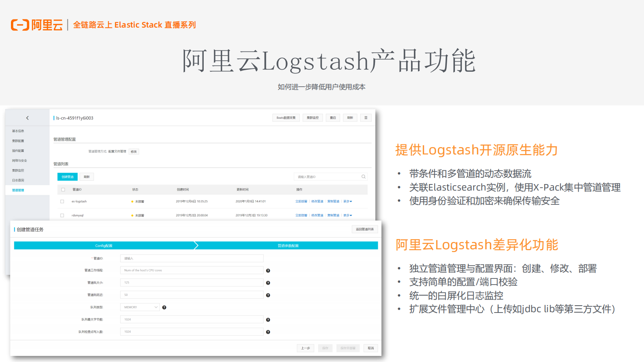The width and height of the screenshot is (644, 362).
Task: Collapse the sidebar with the back chevron
Action: (x=28, y=118)
